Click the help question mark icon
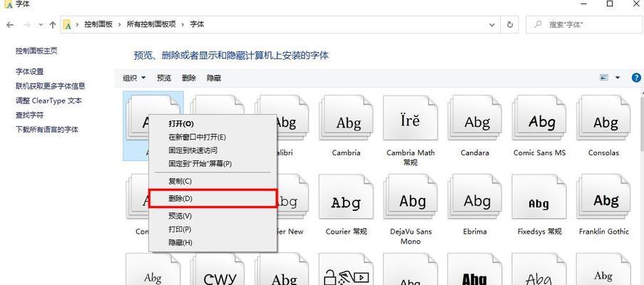 coord(635,78)
